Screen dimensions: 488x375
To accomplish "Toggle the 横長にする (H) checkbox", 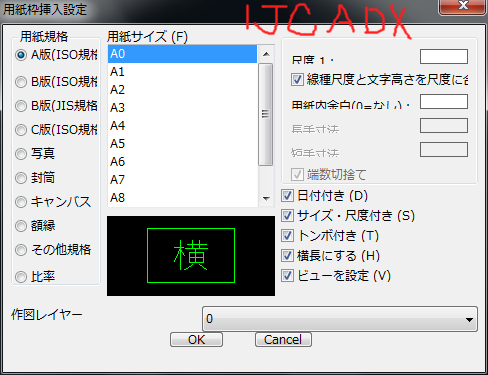I will point(287,256).
